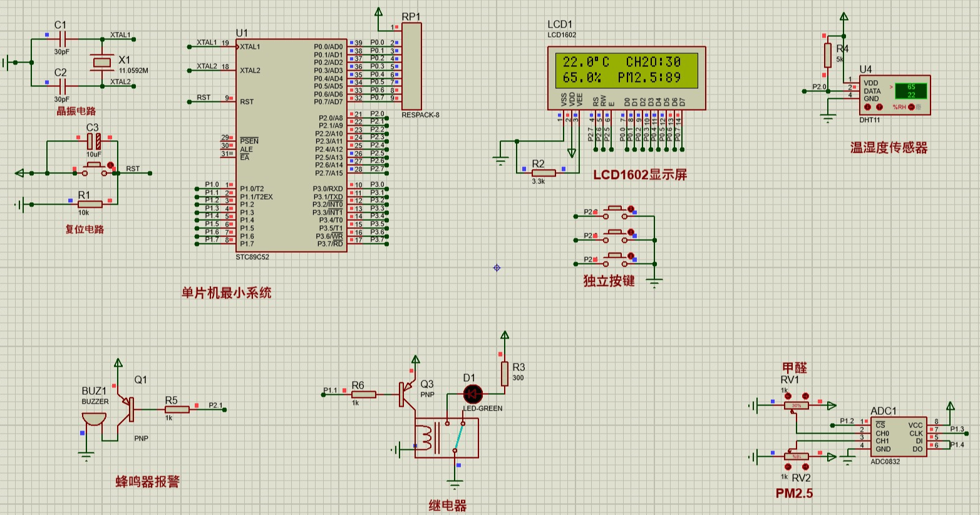Click right adjust dot of RV1 potentiometer
The width and height of the screenshot is (980, 515).
pos(805,396)
